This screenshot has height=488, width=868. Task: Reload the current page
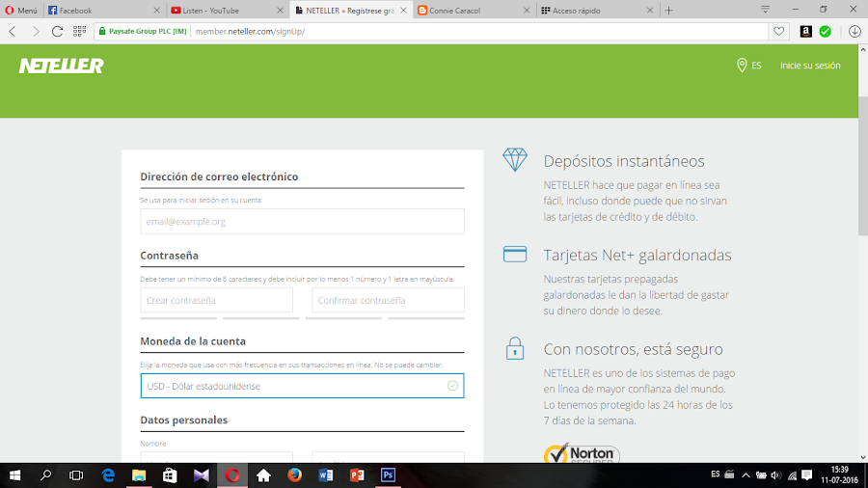pyautogui.click(x=57, y=32)
